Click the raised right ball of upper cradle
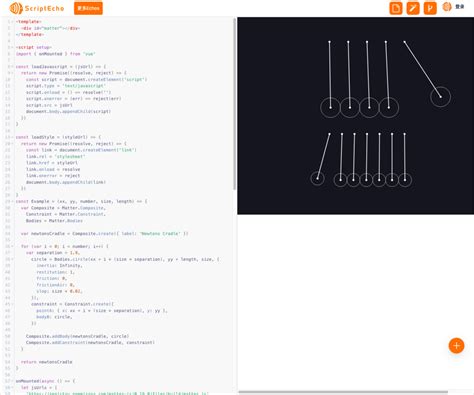This screenshot has width=474, height=395. (440, 97)
